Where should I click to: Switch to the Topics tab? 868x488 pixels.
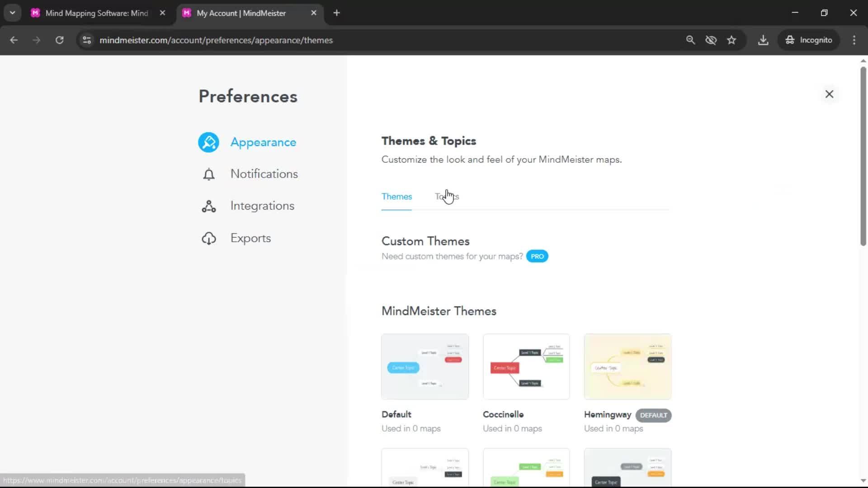coord(447,197)
